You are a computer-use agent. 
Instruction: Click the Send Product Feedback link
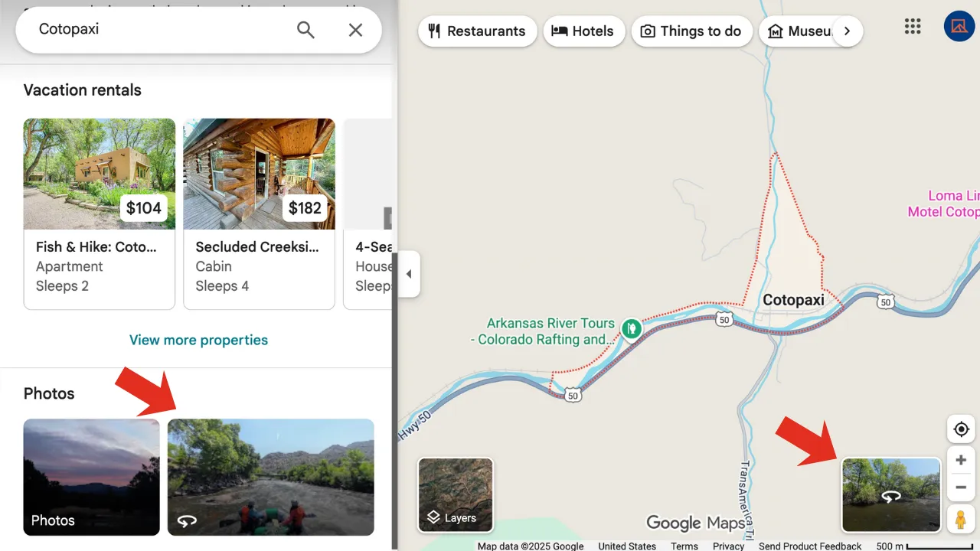click(810, 546)
